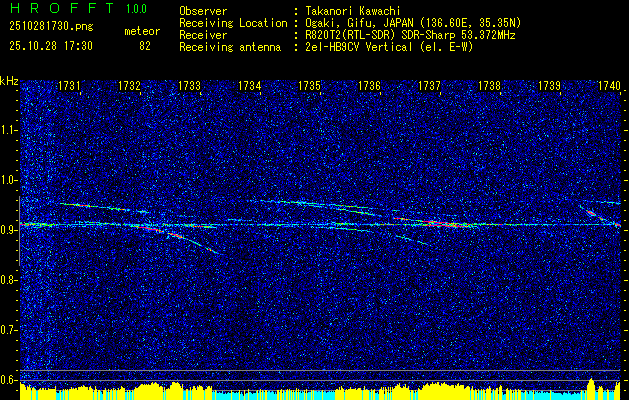Image resolution: width=629 pixels, height=400 pixels.
Task: Click the 0.9 kHz axis label
Action: (x=8, y=230)
